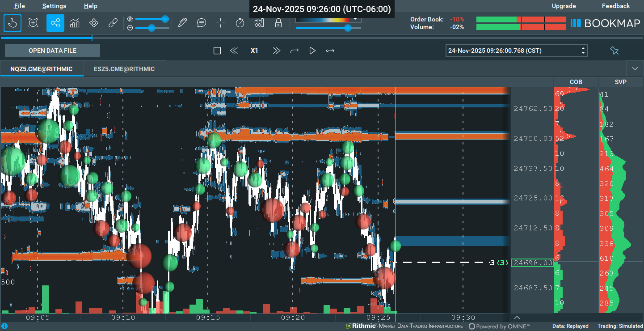Select the hand pointer tool
Viewport: 644px width, 331px height.
[13, 23]
